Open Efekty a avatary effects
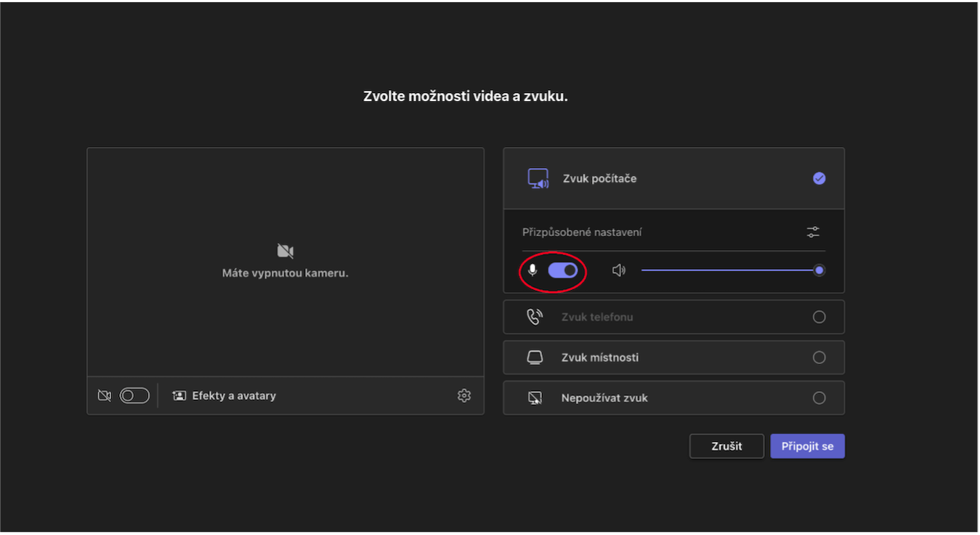This screenshot has height=535, width=980. coord(224,395)
